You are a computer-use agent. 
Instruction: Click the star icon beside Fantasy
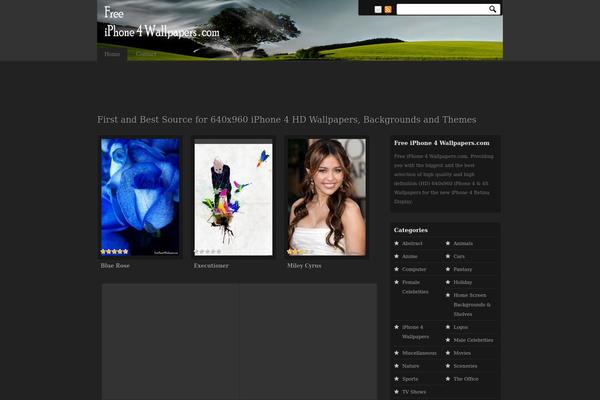[x=448, y=269]
